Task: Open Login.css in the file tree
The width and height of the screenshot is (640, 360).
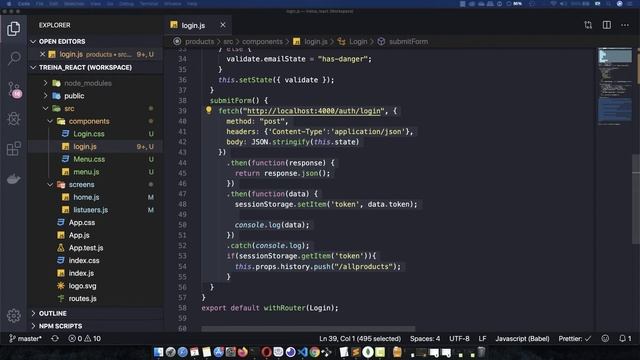Action: 89,133
